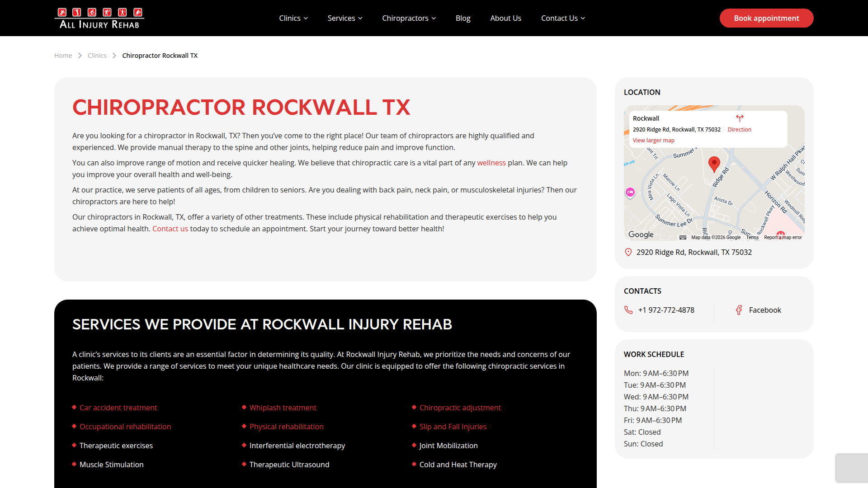Open Slip and Fall Injuries service

[453, 427]
